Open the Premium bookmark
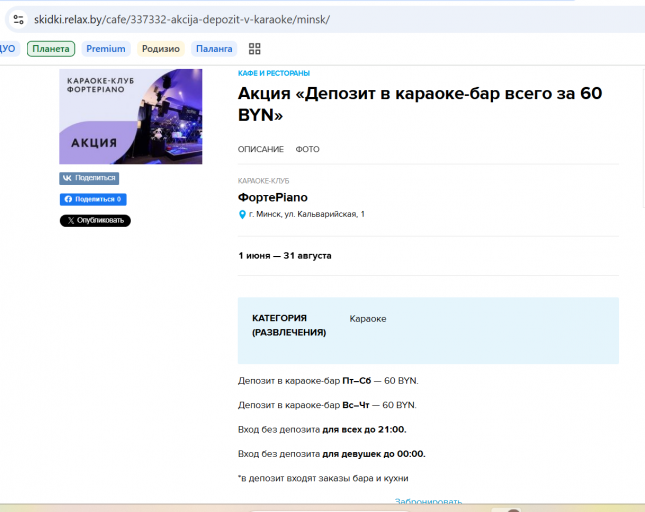Screen dimensions: 645x512 106,49
